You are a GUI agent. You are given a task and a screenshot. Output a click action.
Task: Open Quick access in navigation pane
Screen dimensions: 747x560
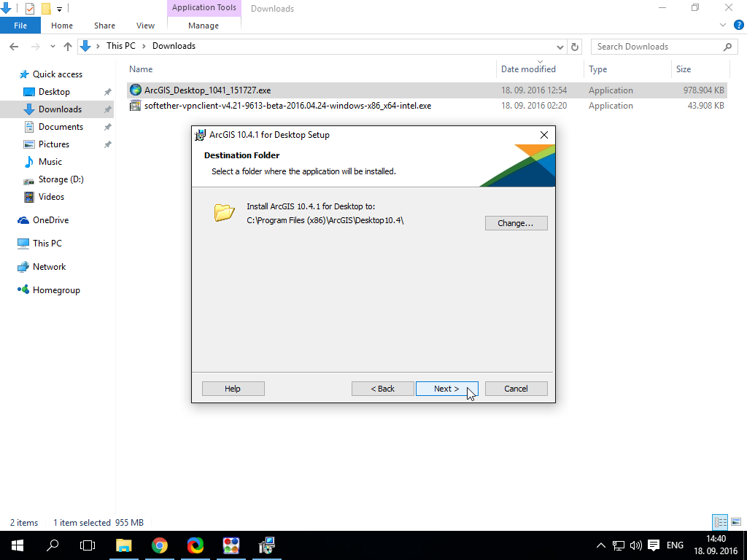[57, 74]
